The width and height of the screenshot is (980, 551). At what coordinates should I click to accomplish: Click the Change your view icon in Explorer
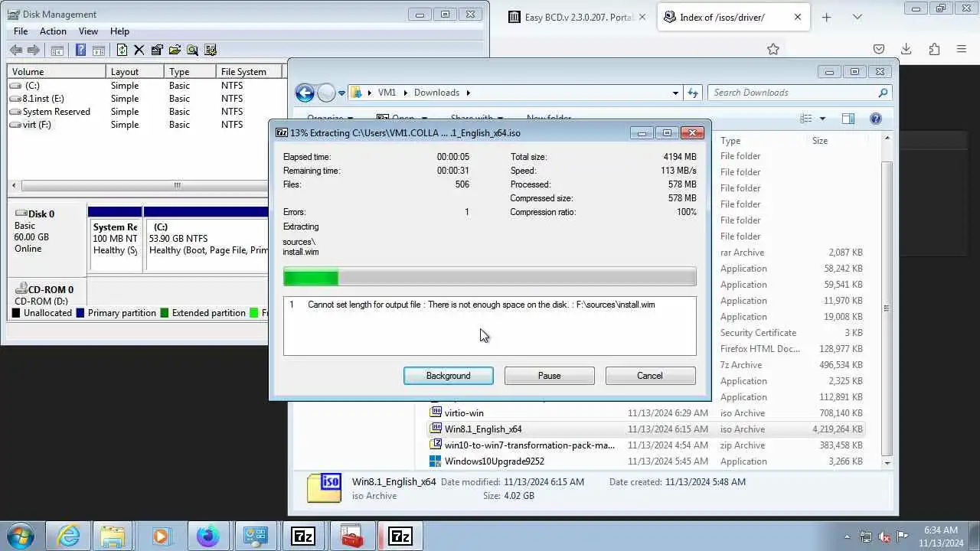805,119
